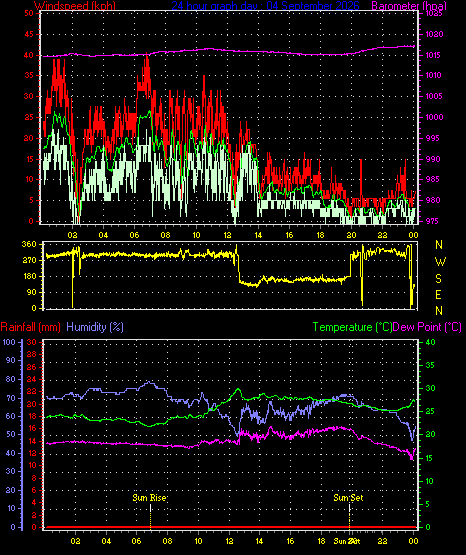The image size is (466, 555).
Task: Click the "24 hour graph day : 04 September 2026" heading
Action: coord(265,6)
